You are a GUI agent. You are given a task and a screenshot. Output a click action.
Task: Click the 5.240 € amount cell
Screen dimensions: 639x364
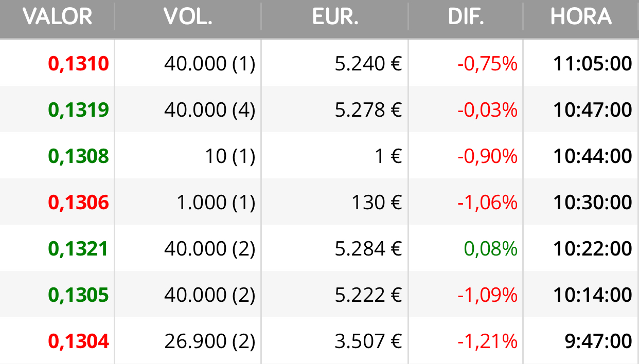(368, 64)
